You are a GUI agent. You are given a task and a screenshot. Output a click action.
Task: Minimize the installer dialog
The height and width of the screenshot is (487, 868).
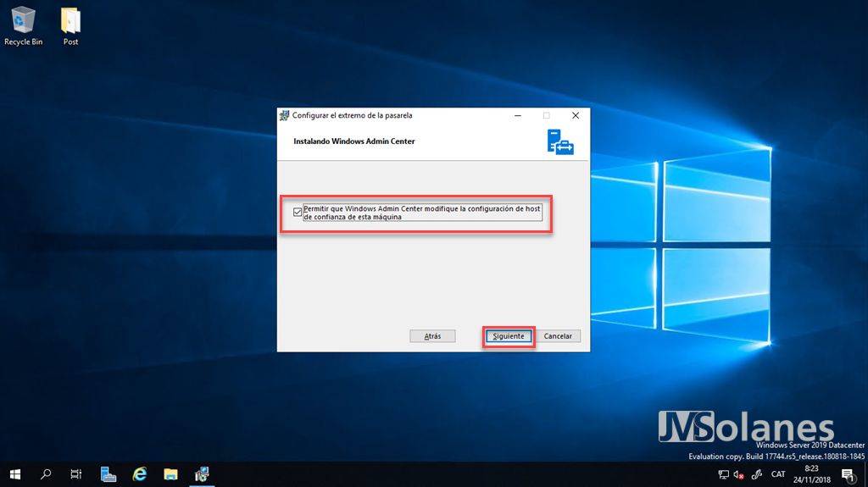click(518, 115)
